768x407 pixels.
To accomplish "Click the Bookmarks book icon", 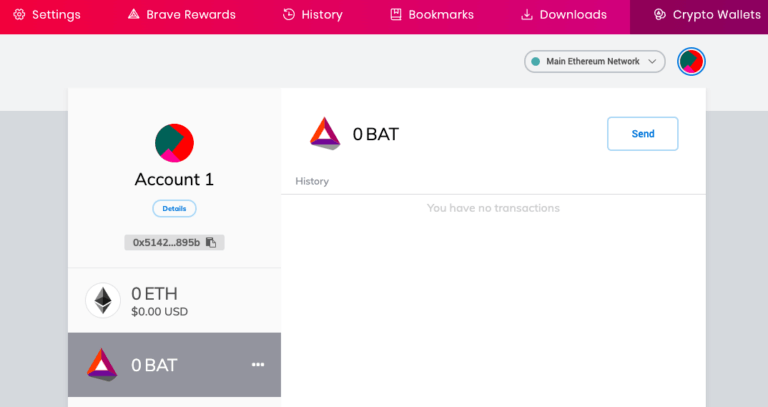I will pos(396,15).
